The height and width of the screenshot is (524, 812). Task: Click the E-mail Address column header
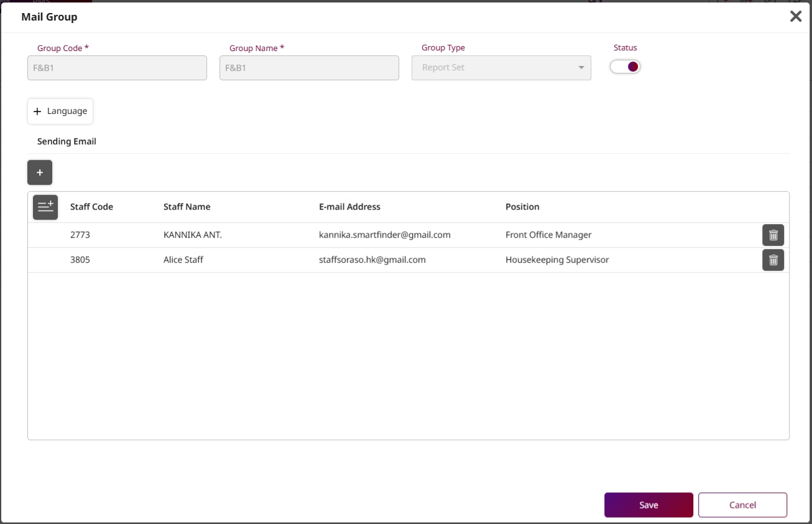click(x=349, y=207)
